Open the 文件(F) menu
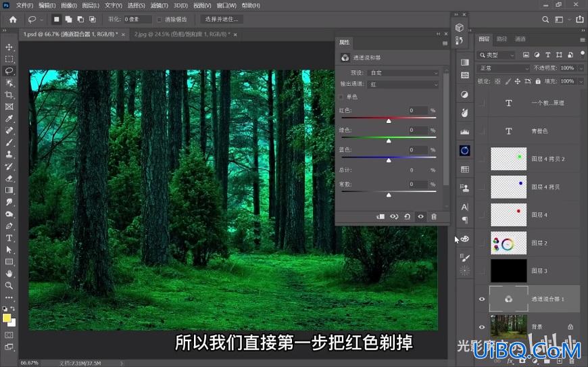588x367 pixels. tap(25, 5)
